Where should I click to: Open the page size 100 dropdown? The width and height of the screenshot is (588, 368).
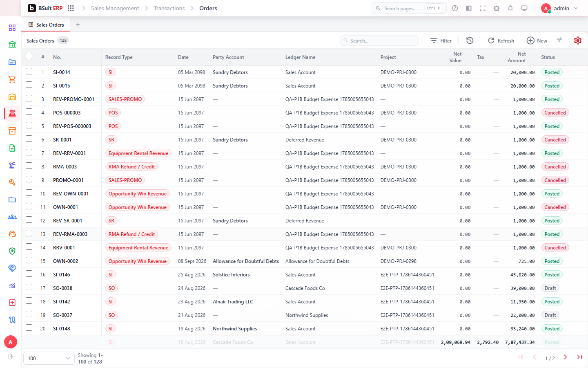tap(49, 358)
